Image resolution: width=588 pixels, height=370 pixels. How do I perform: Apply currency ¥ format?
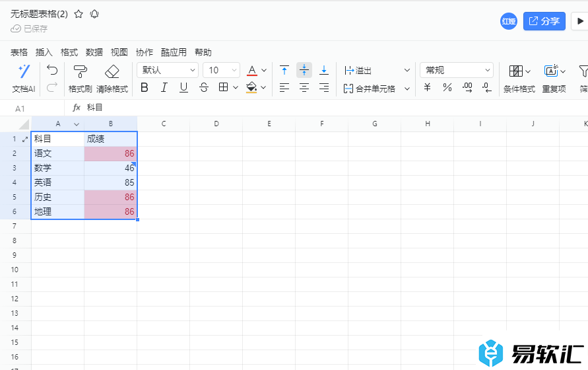427,87
